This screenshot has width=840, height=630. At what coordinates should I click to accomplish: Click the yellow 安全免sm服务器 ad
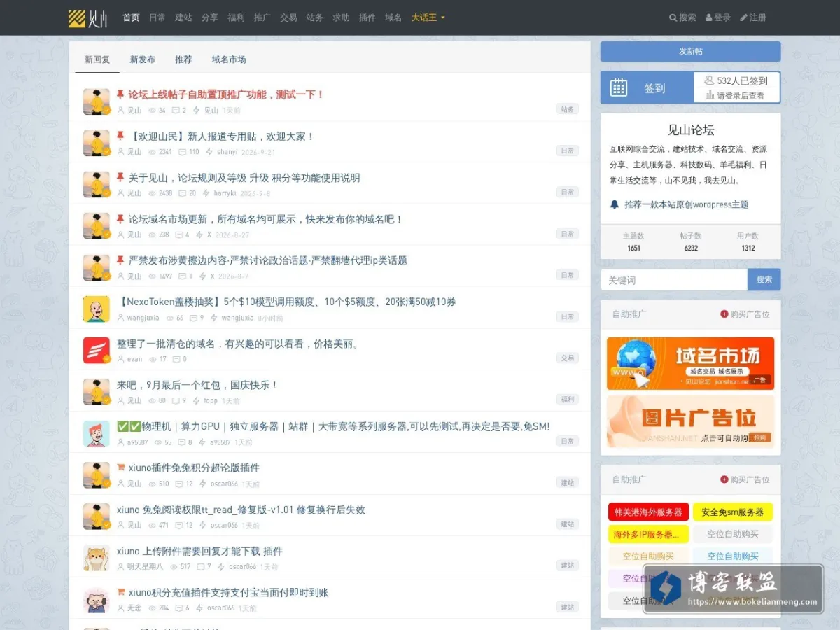732,512
